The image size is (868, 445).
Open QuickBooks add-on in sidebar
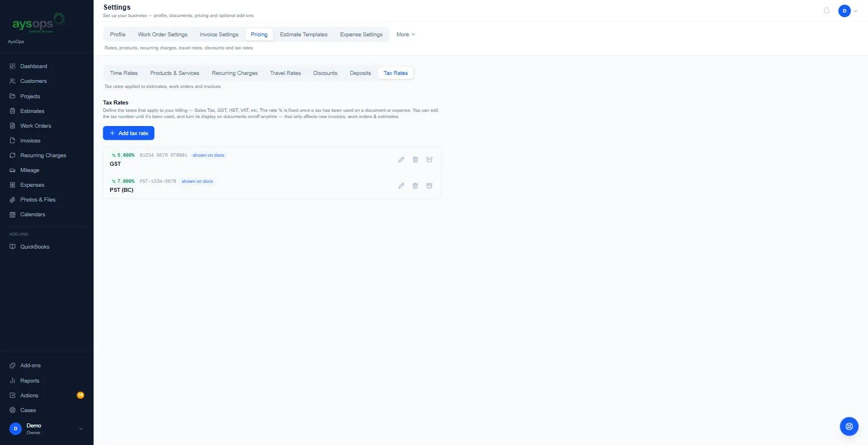(47, 246)
